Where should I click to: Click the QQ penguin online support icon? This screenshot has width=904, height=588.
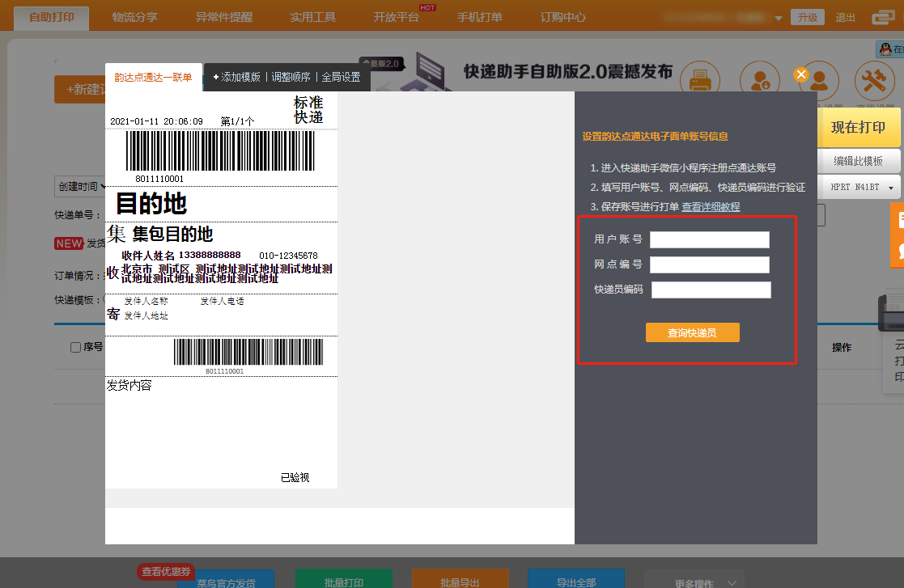tap(885, 49)
